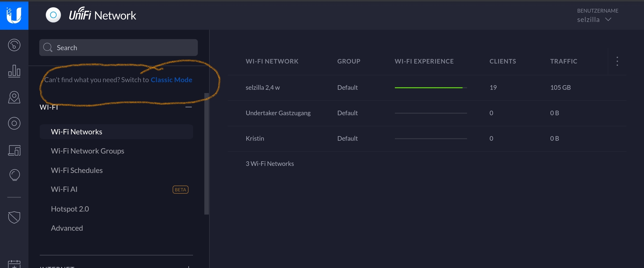Sort by TRAFFIC column header
The image size is (644, 268).
point(564,61)
